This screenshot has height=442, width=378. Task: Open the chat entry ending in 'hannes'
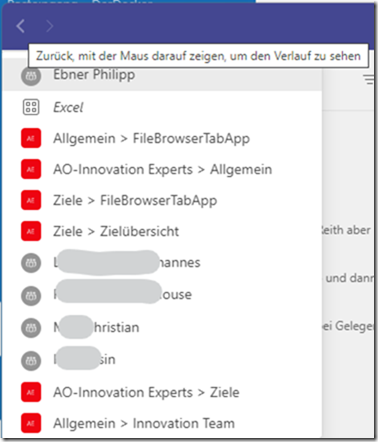(162, 263)
